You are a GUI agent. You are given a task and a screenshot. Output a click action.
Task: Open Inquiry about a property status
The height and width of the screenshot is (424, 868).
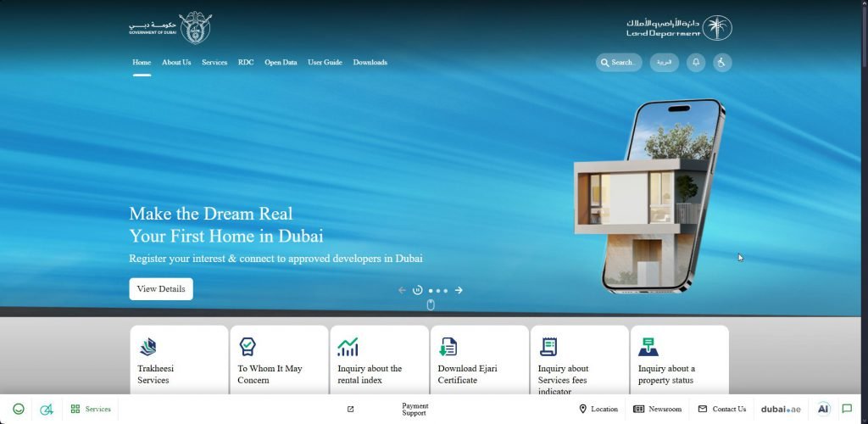tap(680, 360)
